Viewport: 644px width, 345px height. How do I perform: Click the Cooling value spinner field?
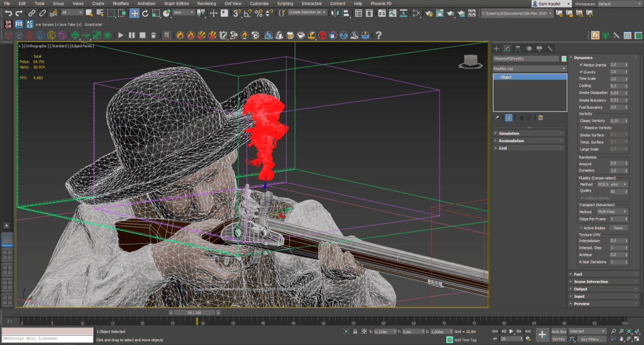point(618,85)
